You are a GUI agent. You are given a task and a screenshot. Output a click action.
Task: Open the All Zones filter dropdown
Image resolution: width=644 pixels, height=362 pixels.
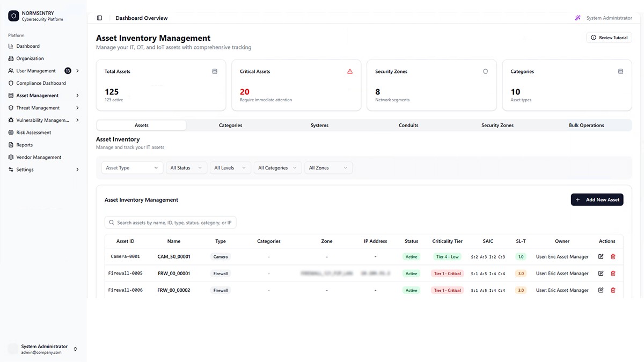(328, 167)
